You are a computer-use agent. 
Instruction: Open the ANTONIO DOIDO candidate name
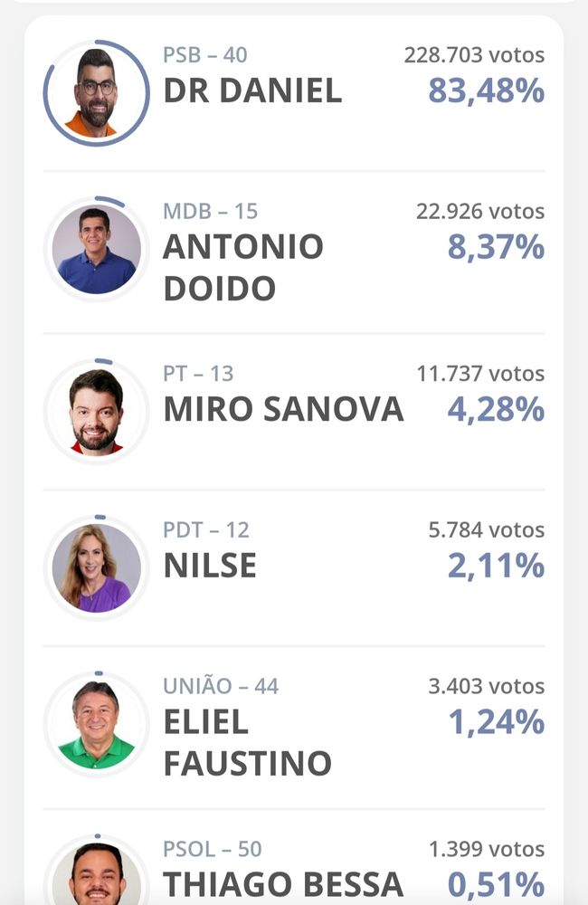[x=242, y=268]
